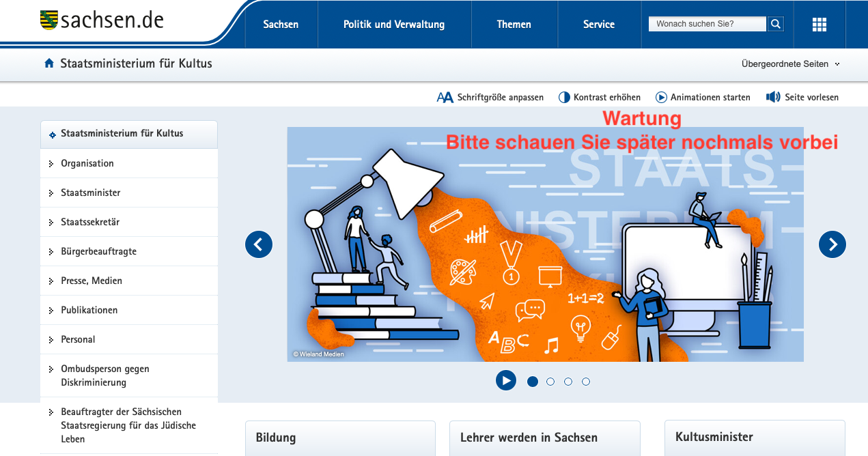The height and width of the screenshot is (456, 868).
Task: Open the Sachsen main menu
Action: pyautogui.click(x=281, y=25)
